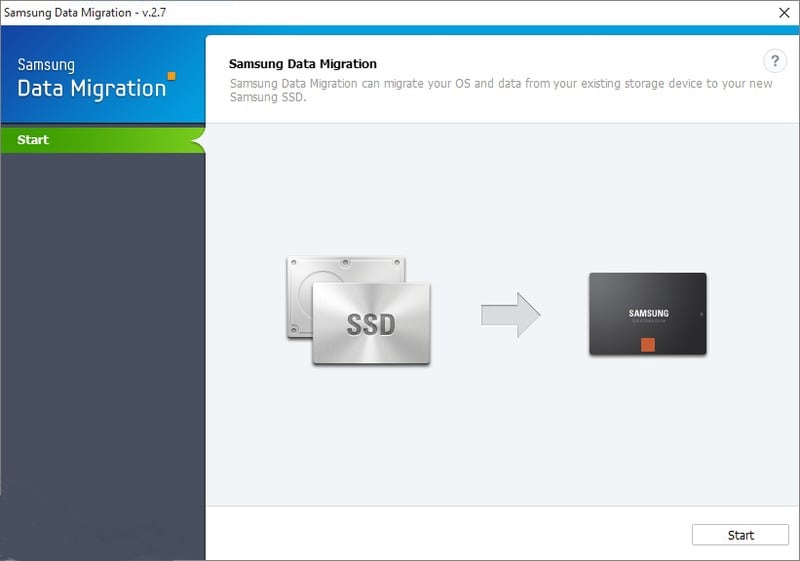This screenshot has height=561, width=800.
Task: Click the Samsung Data Migration sidebar logo
Action: click(96, 78)
